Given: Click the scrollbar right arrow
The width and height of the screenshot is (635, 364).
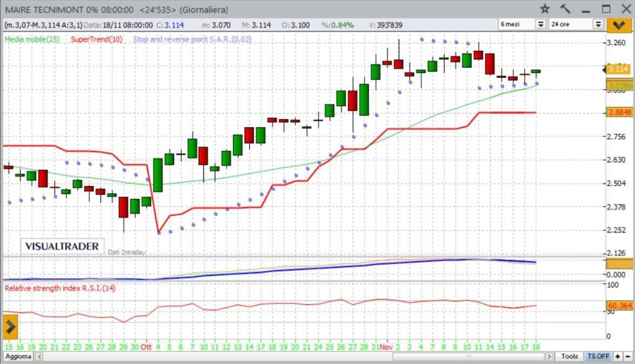Looking at the screenshot, I should 549,357.
